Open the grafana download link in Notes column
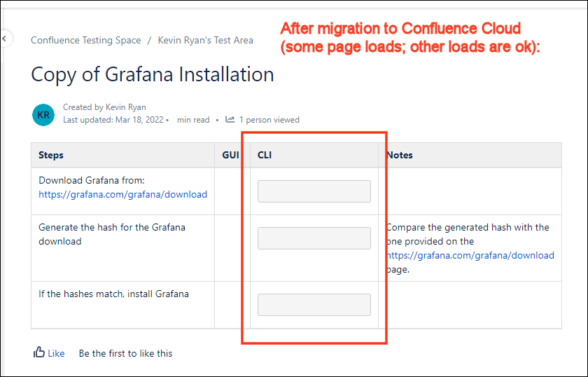This screenshot has width=588, height=377. pos(470,255)
